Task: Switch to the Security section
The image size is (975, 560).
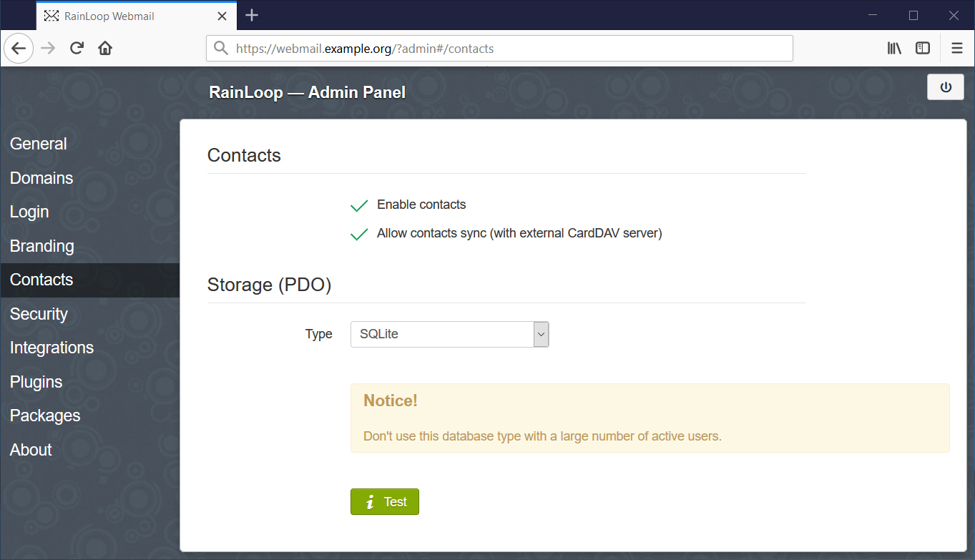Action: [39, 314]
